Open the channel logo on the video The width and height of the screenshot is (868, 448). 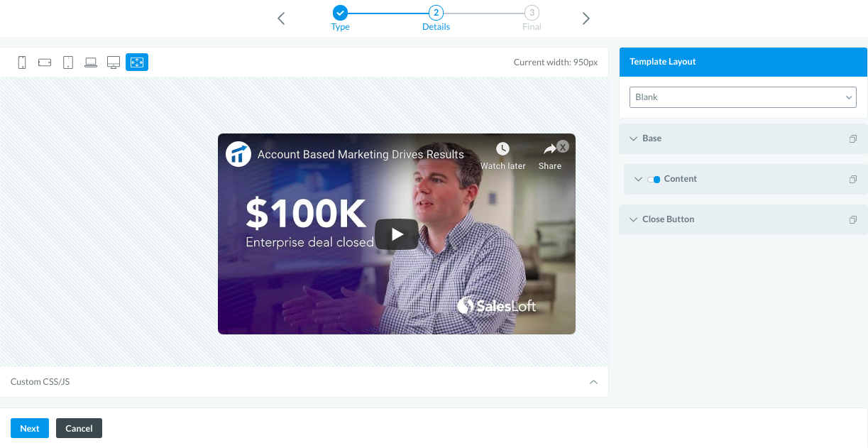(238, 154)
